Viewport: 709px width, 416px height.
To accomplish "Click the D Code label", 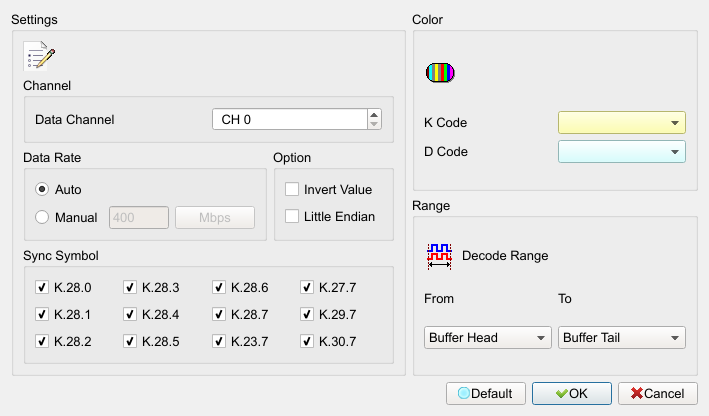I will click(446, 151).
